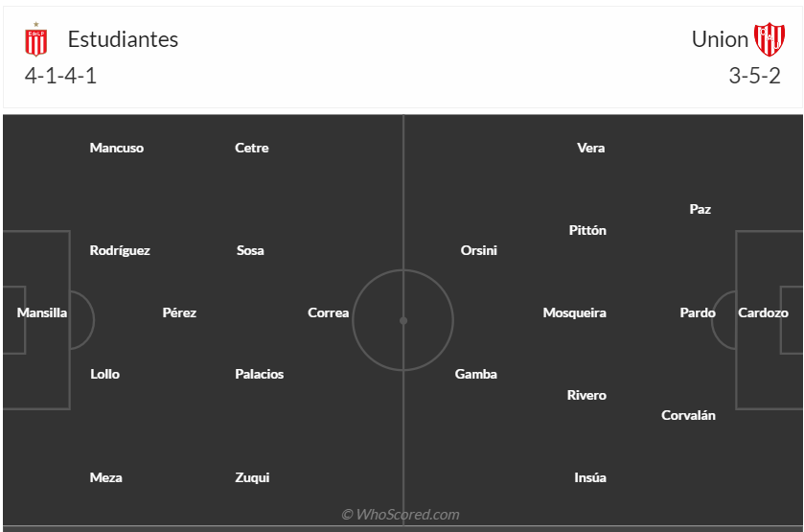Click Union defender Corvalán
The width and height of the screenshot is (804, 532).
(x=688, y=415)
